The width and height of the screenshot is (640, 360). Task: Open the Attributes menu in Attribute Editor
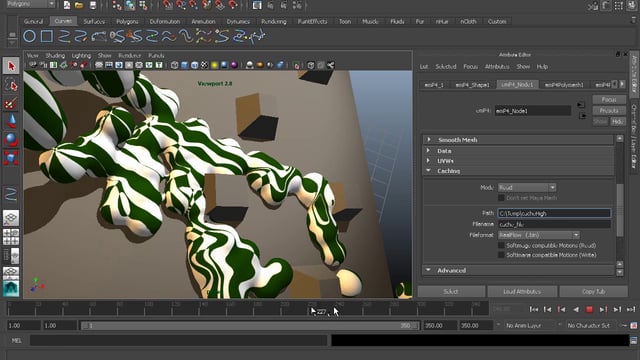click(x=497, y=67)
